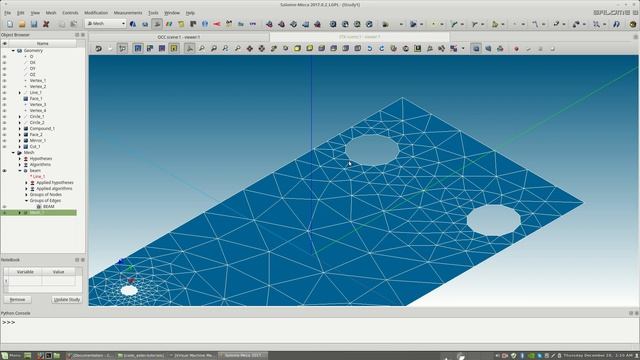This screenshot has height=360, width=640.
Task: Click the front view cube icon
Action: tap(298, 49)
